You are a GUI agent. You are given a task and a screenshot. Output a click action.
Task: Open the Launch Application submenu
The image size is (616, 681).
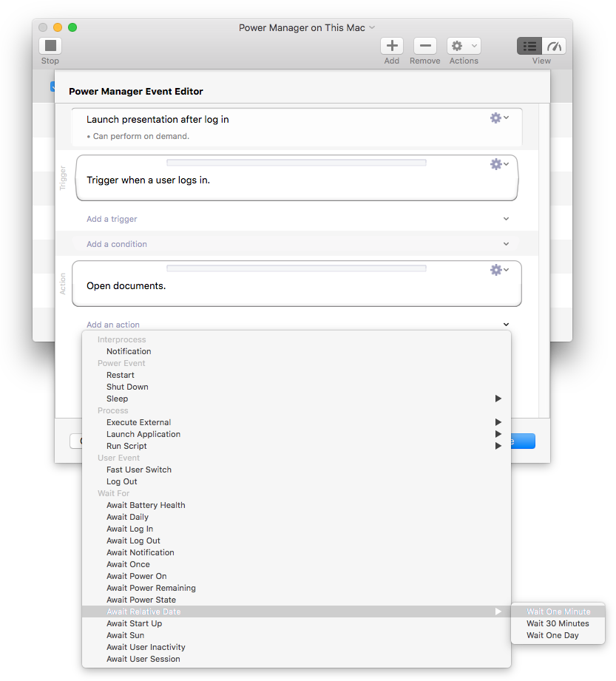click(297, 434)
